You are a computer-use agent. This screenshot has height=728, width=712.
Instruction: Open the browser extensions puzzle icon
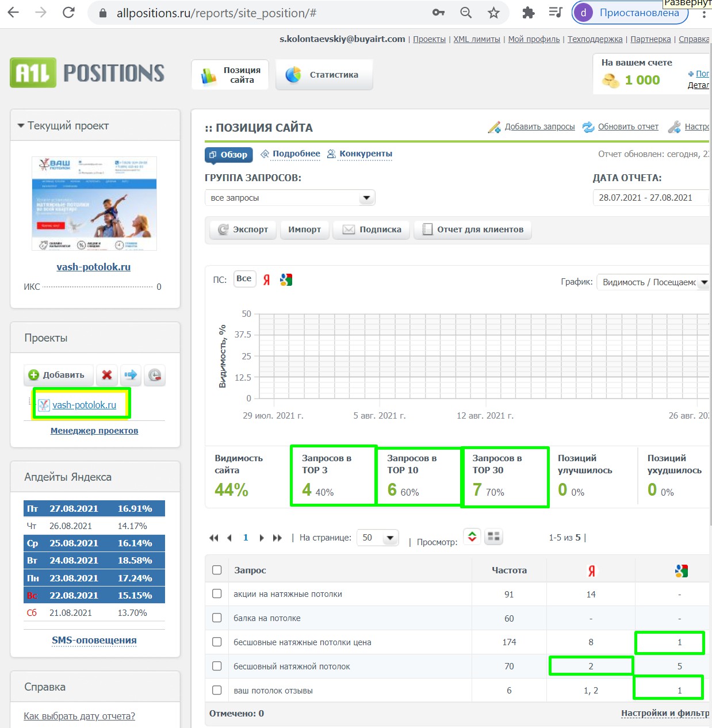528,13
